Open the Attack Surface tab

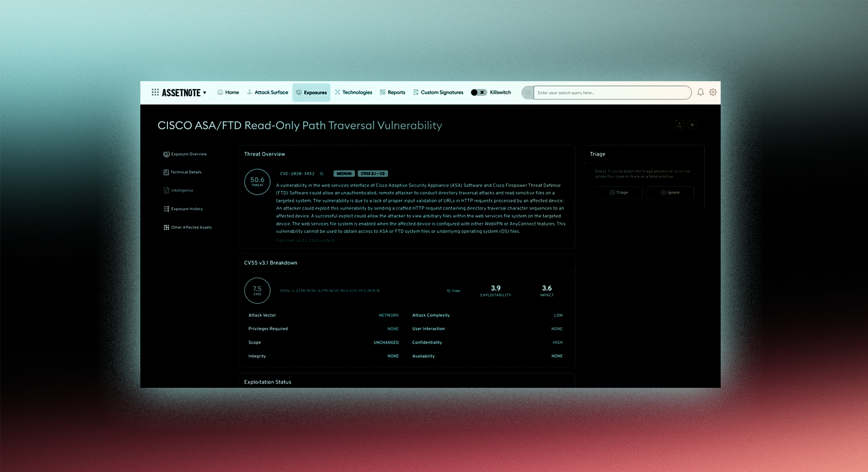pyautogui.click(x=267, y=92)
